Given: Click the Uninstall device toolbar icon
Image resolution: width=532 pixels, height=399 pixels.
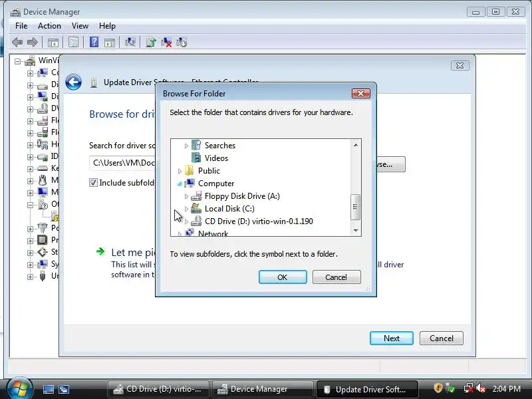Looking at the screenshot, I should click(166, 43).
